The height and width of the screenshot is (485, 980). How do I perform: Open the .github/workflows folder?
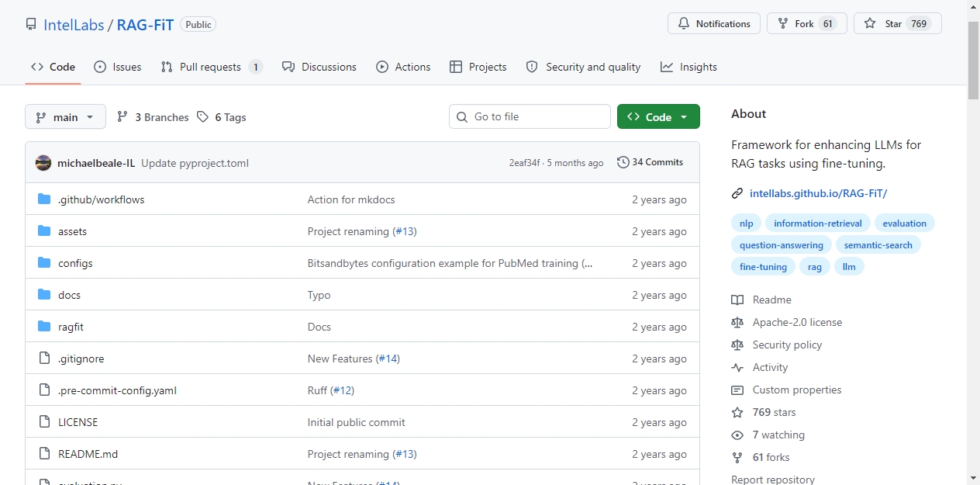point(102,199)
